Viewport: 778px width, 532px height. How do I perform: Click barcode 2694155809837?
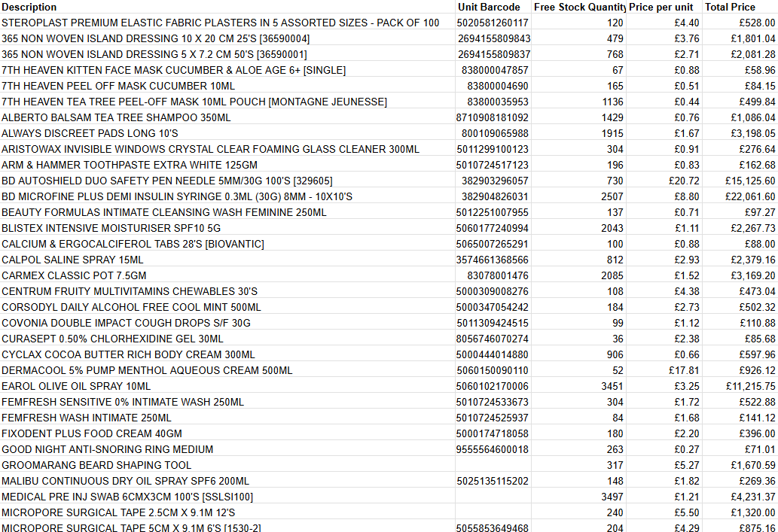pos(494,54)
